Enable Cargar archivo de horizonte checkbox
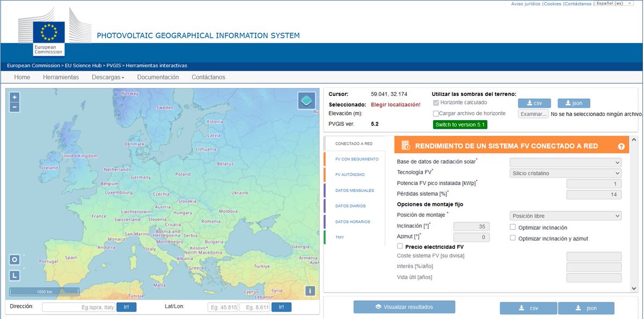The image size is (644, 319). point(436,114)
